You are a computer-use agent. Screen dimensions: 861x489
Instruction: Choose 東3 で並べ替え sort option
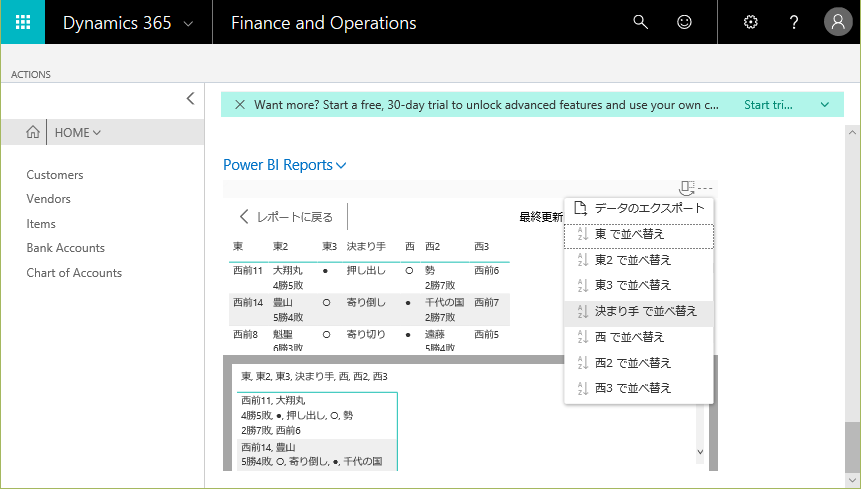click(639, 285)
